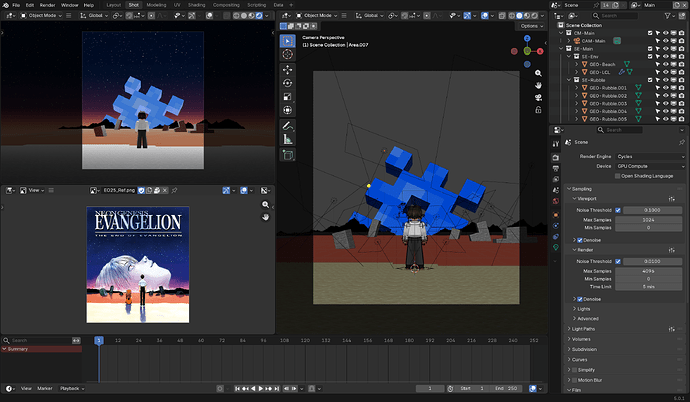Select the Measure tool
Viewport: 690px width, 402px height.
click(x=288, y=139)
